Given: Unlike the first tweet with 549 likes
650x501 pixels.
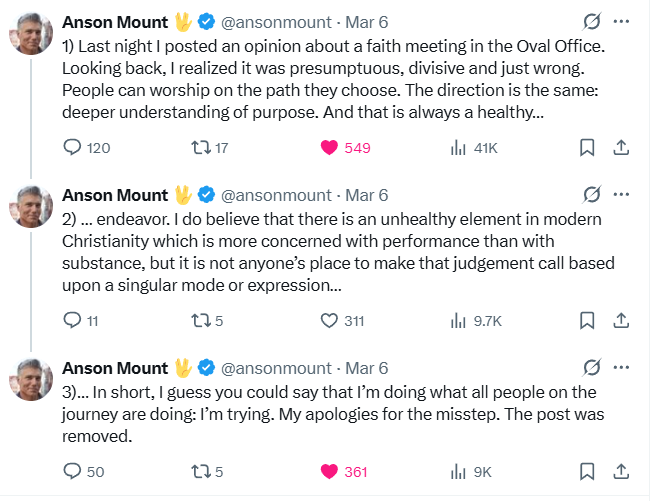Looking at the screenshot, I should coord(329,148).
